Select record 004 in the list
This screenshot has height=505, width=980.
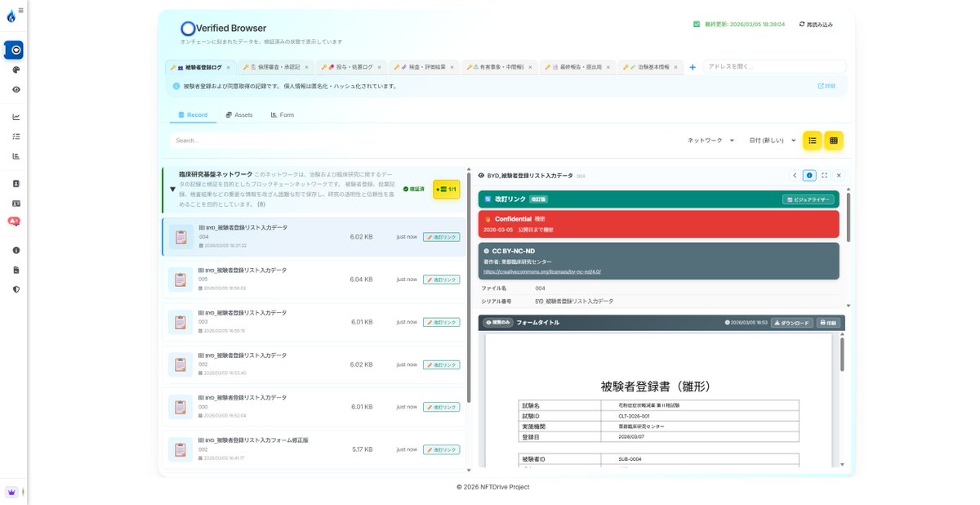point(314,237)
